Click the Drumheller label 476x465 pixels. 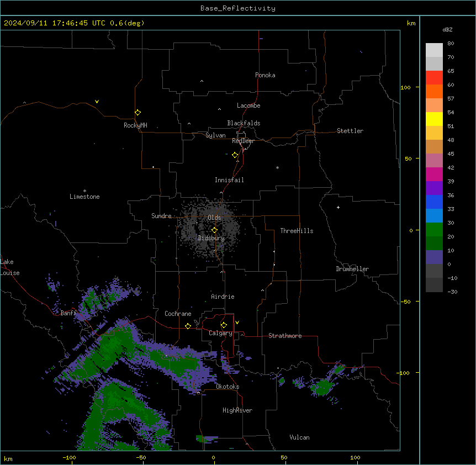352,269
